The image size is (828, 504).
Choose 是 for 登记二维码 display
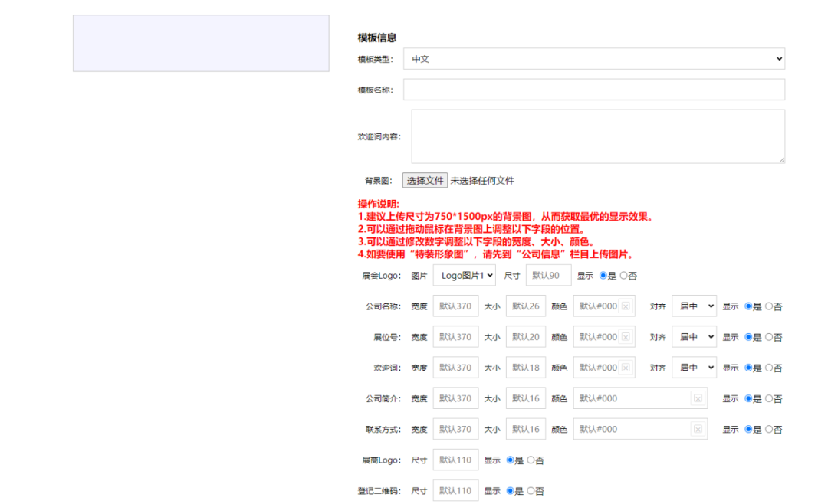point(511,491)
